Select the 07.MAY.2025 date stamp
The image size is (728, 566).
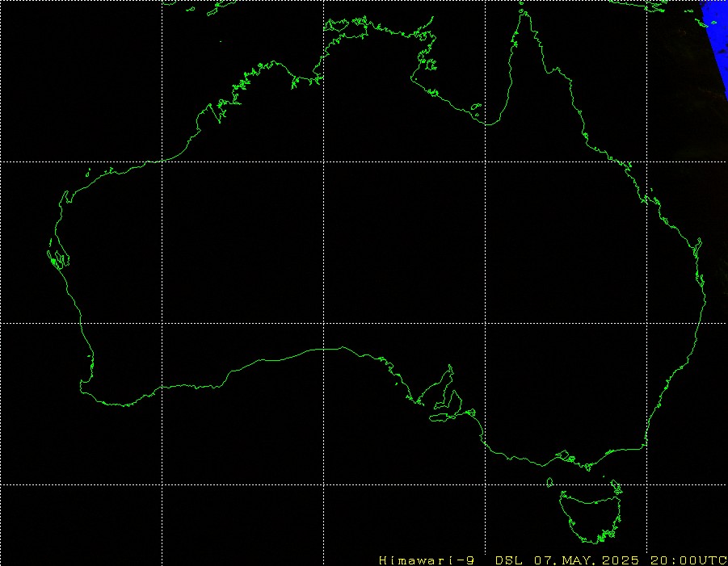tap(587, 560)
